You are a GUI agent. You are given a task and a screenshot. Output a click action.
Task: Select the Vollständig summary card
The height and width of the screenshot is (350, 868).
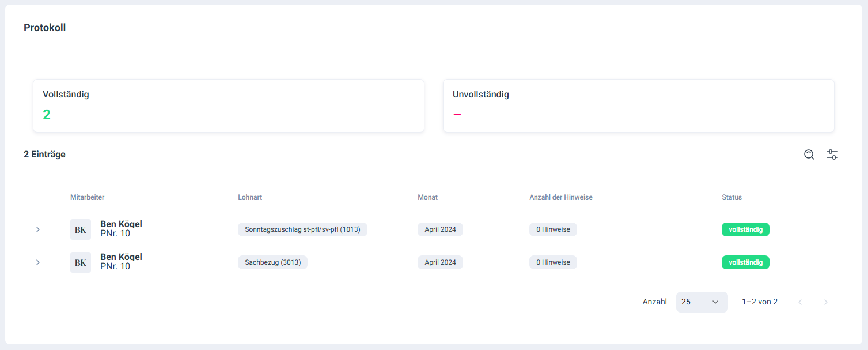click(x=228, y=106)
